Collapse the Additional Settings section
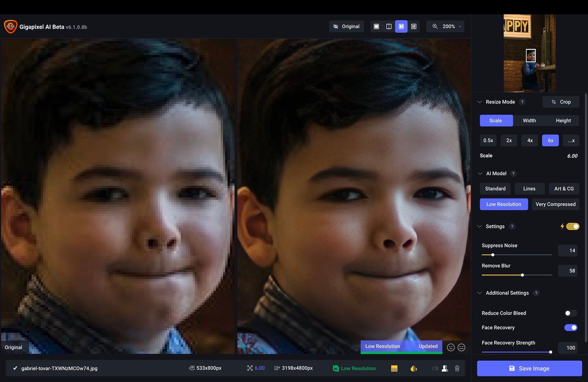 coord(480,293)
